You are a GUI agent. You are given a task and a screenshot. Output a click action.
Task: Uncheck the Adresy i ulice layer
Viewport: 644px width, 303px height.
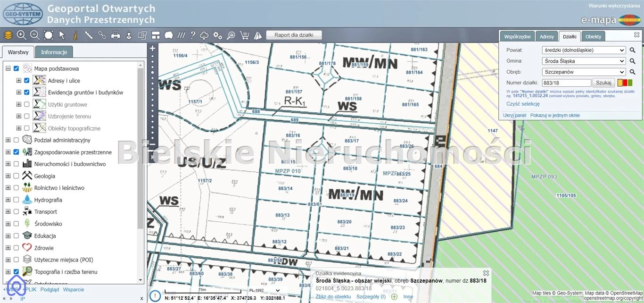click(27, 81)
